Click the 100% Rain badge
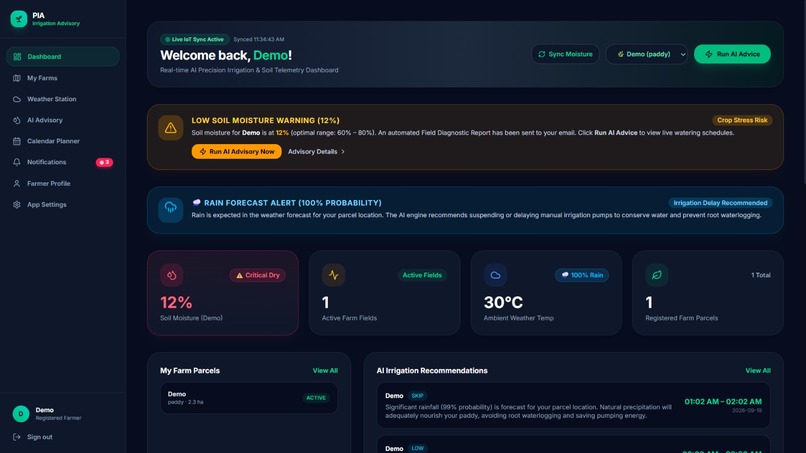806x453 pixels. coord(582,275)
